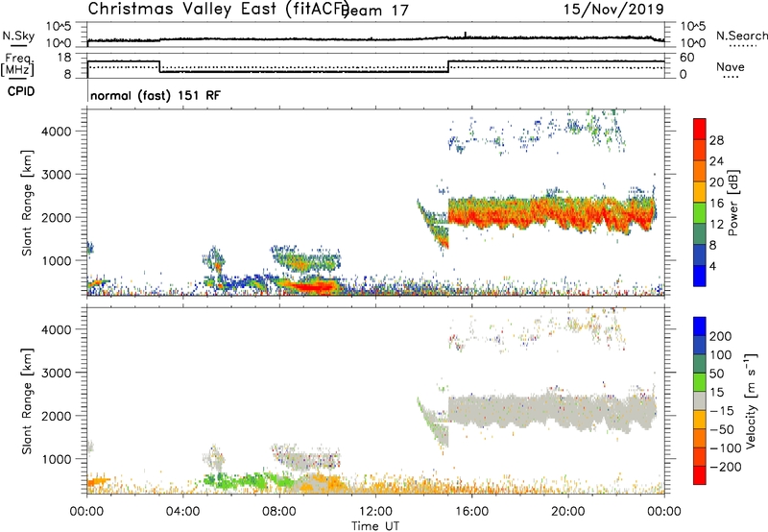Click the '18' frequency axis value
This screenshot has width=768, height=532.
click(x=64, y=58)
